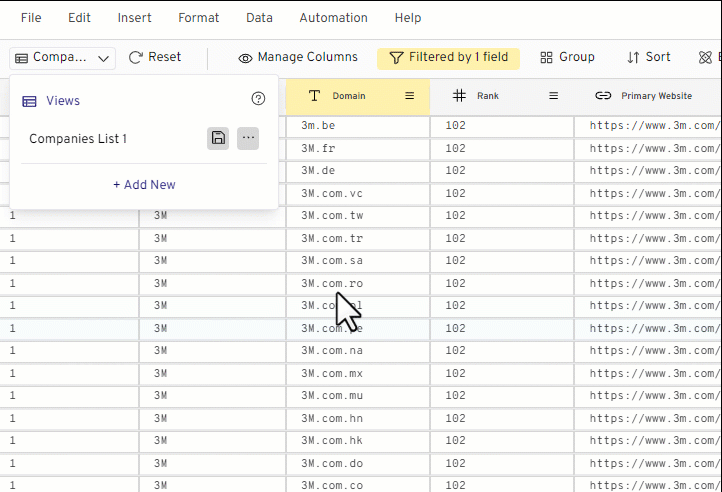The image size is (722, 492).
Task: Select the cell 3M.de
Action: [x=358, y=171]
